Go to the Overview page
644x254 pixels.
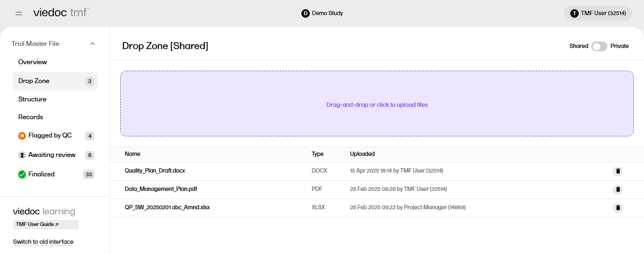(x=33, y=62)
